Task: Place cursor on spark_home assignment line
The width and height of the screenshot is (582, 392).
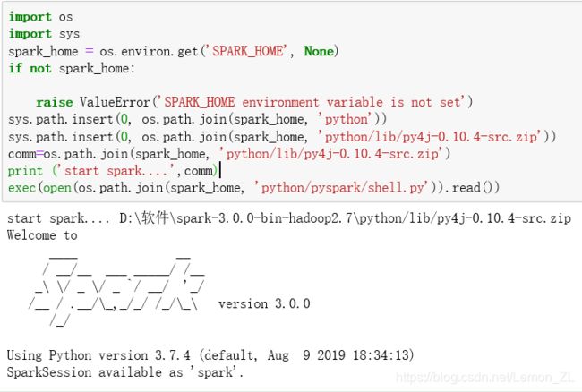Action: [174, 51]
